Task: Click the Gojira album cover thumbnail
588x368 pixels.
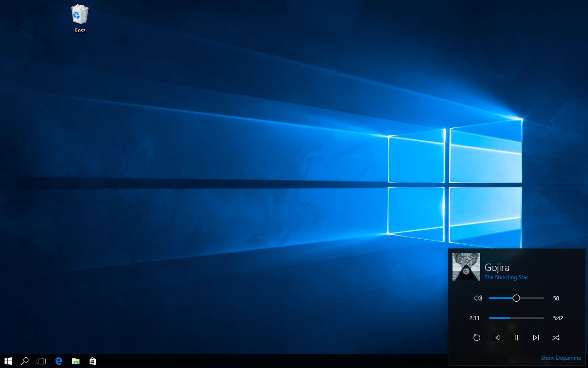Action: point(466,267)
